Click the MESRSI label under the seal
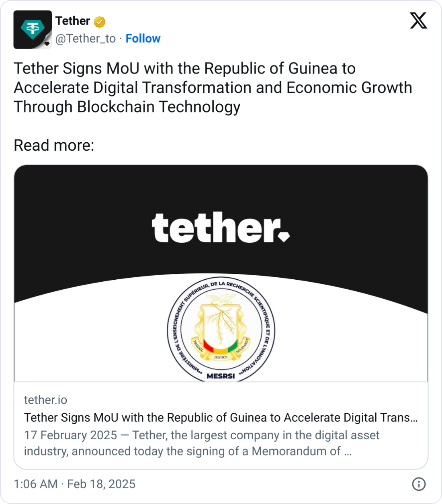This screenshot has width=442, height=504. (221, 376)
